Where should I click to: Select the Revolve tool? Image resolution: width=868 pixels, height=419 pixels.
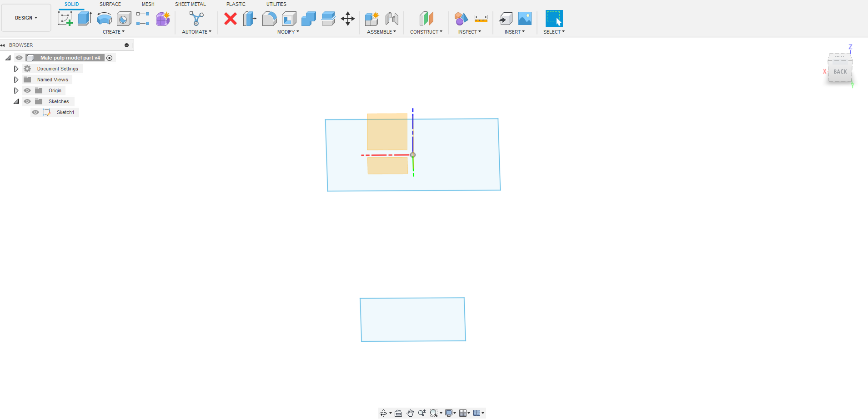(x=105, y=19)
